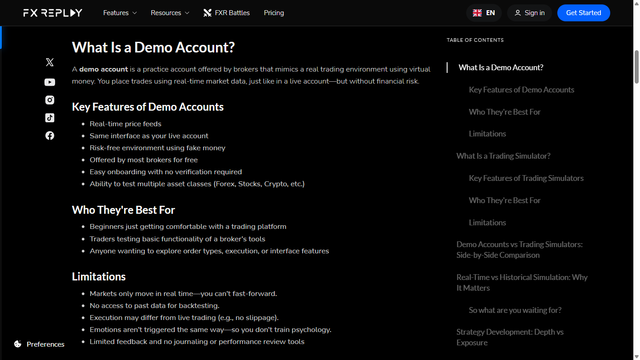Viewport: 640px width, 360px height.
Task: Open the FX Replay logo homepage
Action: click(53, 13)
